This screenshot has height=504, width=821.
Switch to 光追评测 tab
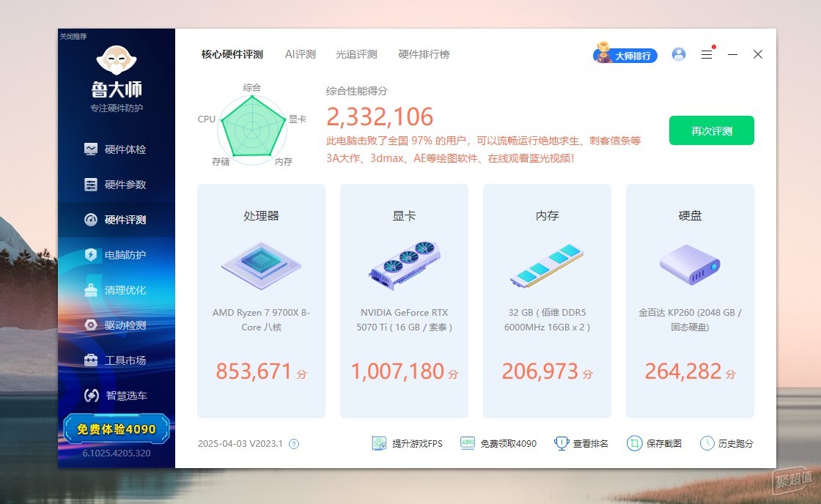[x=356, y=54]
